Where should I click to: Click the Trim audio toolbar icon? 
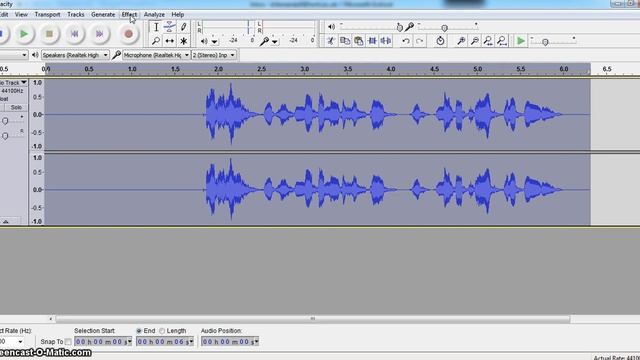(x=372, y=41)
